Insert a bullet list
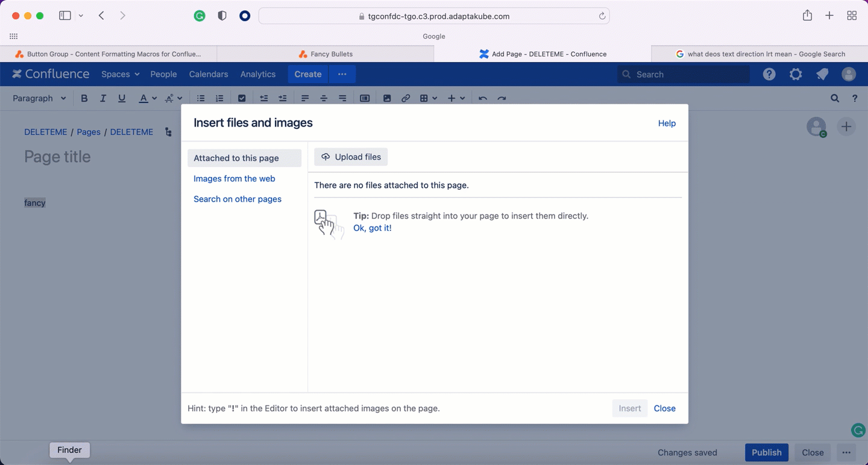The image size is (868, 465). (201, 98)
